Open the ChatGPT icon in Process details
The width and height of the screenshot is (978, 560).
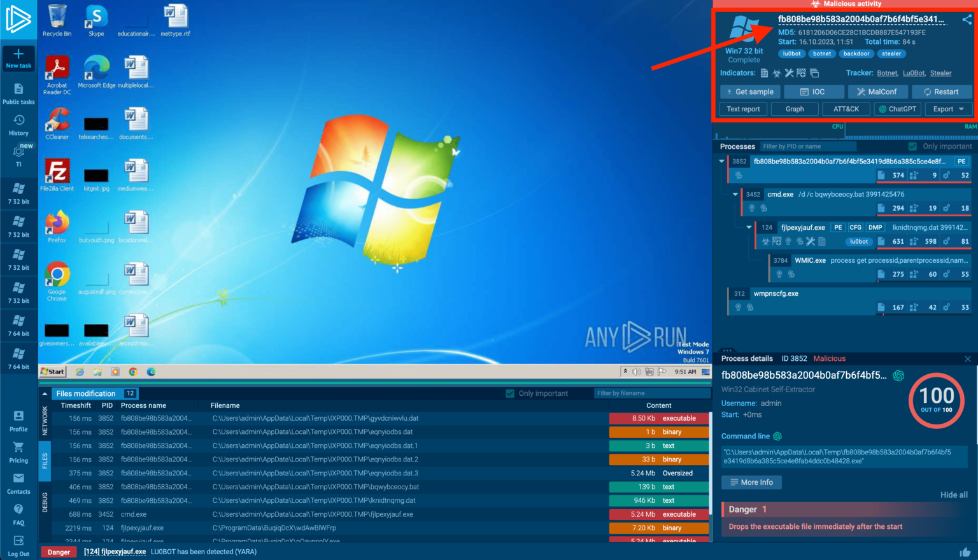(898, 376)
